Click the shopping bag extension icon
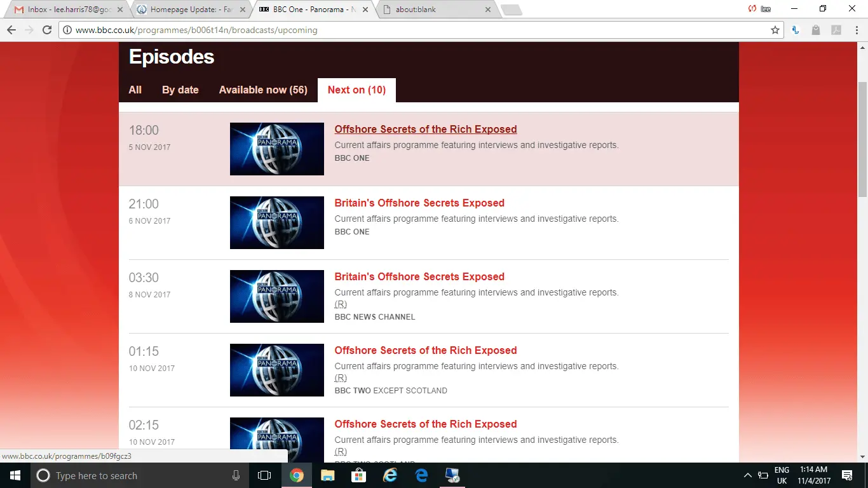The height and width of the screenshot is (488, 868). pos(817,30)
